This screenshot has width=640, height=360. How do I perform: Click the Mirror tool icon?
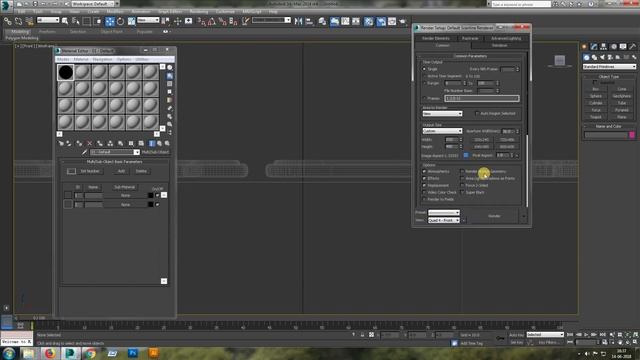pos(298,21)
